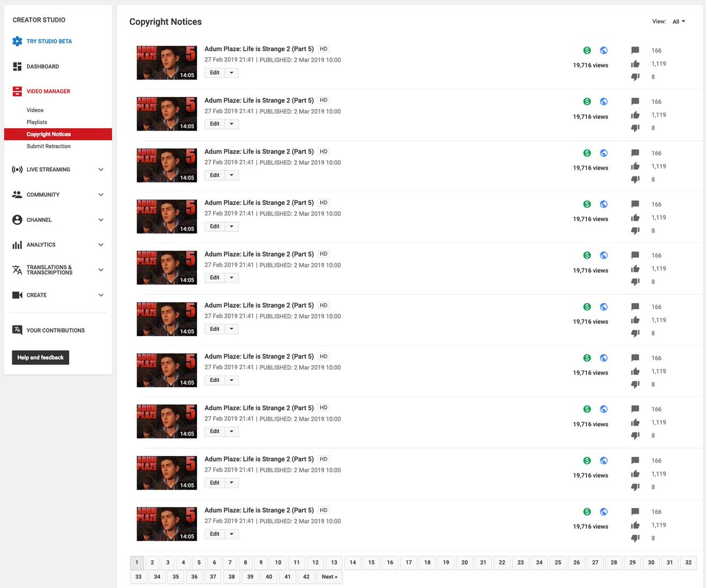Jump to page 5
The width and height of the screenshot is (706, 588).
pyautogui.click(x=199, y=562)
